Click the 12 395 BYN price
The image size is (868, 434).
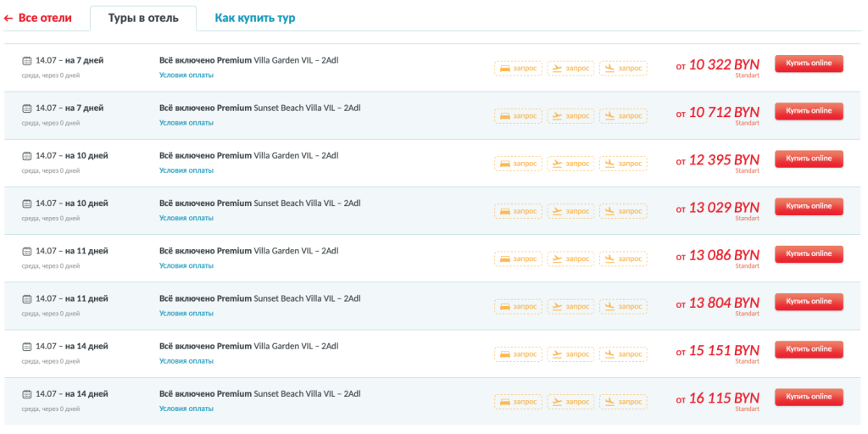pyautogui.click(x=723, y=159)
